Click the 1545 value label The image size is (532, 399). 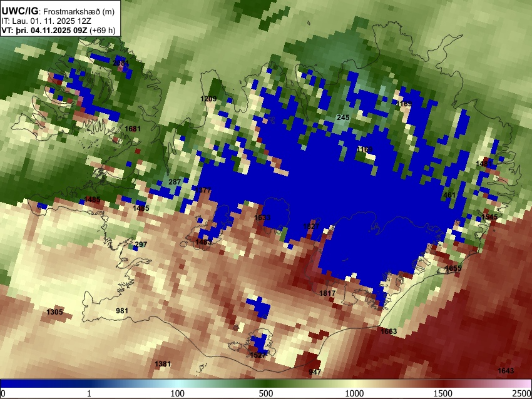489,217
